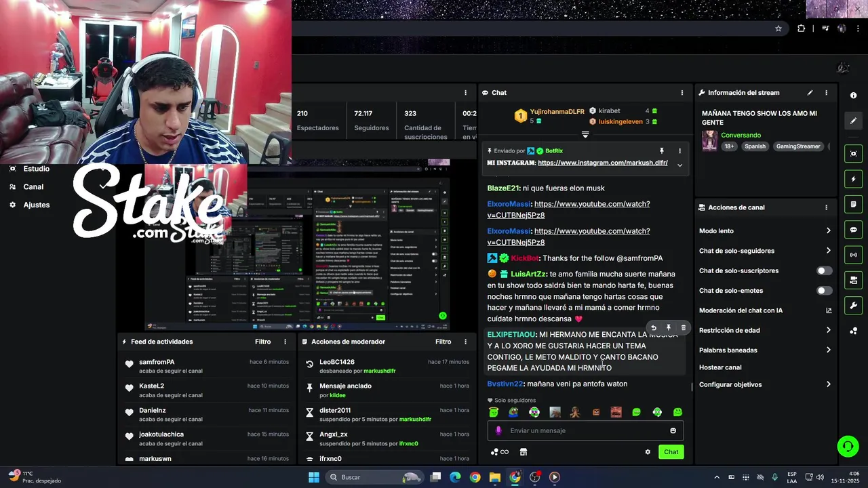The width and height of the screenshot is (868, 488).
Task: Toggle the channel actions panel sidebar icon
Action: click(x=853, y=280)
